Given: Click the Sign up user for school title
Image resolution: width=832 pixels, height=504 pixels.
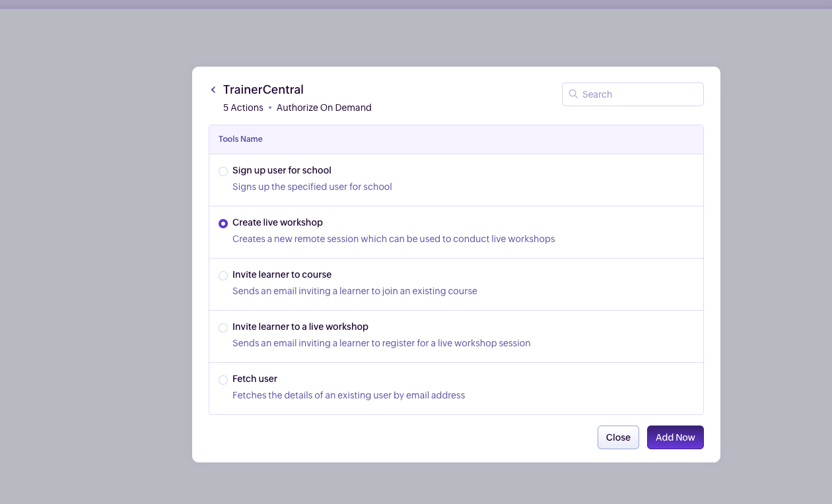Looking at the screenshot, I should click(x=282, y=170).
